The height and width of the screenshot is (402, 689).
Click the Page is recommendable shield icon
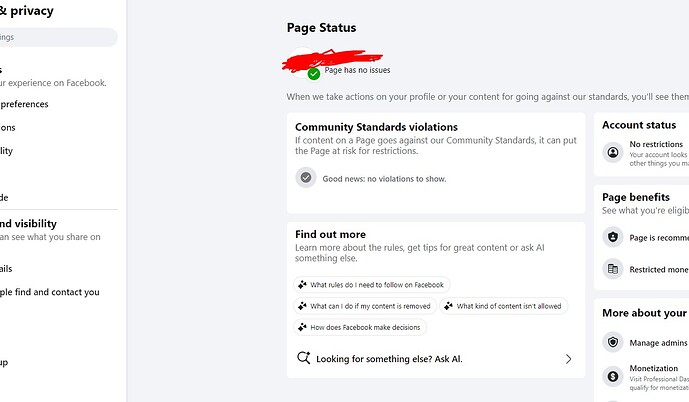click(x=613, y=237)
